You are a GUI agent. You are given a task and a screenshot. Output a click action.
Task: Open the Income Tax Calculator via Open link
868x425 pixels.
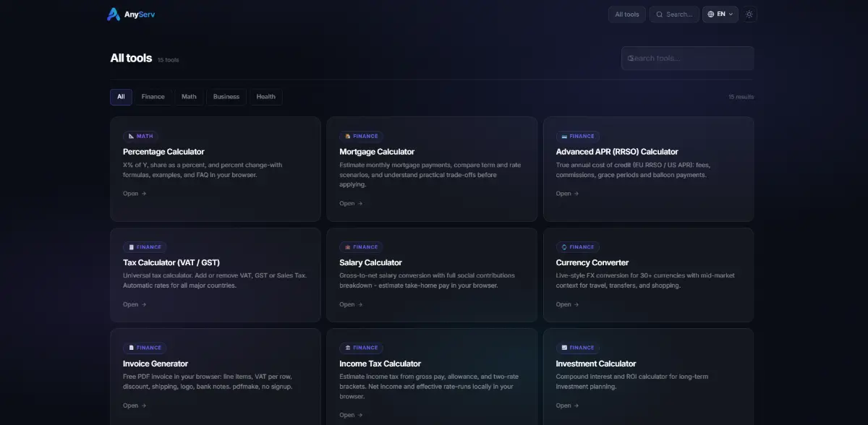[x=351, y=415]
